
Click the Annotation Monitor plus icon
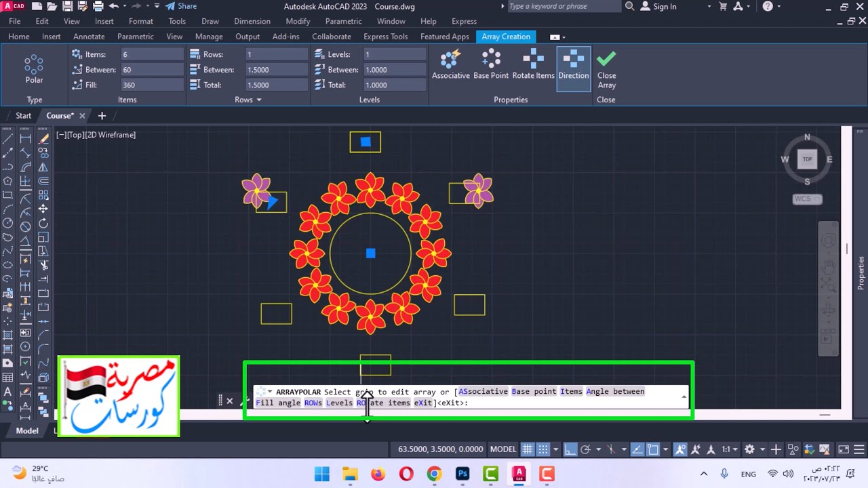[x=776, y=449]
